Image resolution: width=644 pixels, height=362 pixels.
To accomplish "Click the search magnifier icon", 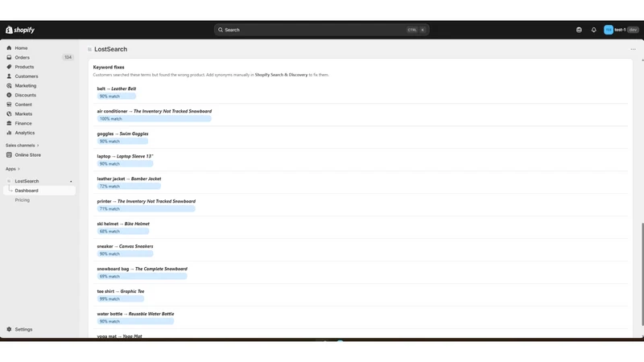I will click(221, 30).
